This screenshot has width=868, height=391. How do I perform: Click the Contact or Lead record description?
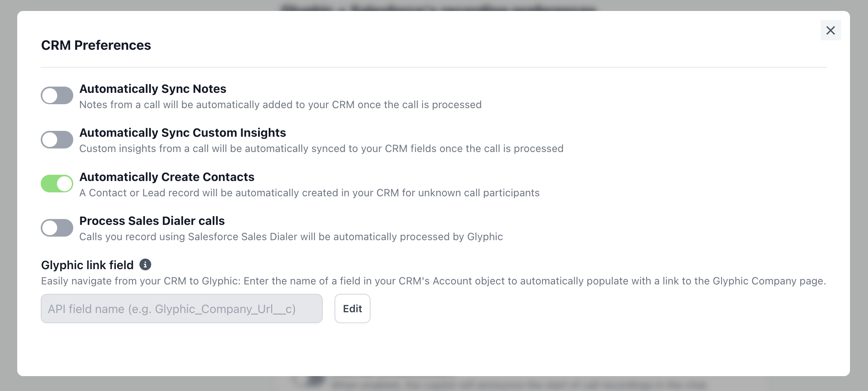click(309, 193)
